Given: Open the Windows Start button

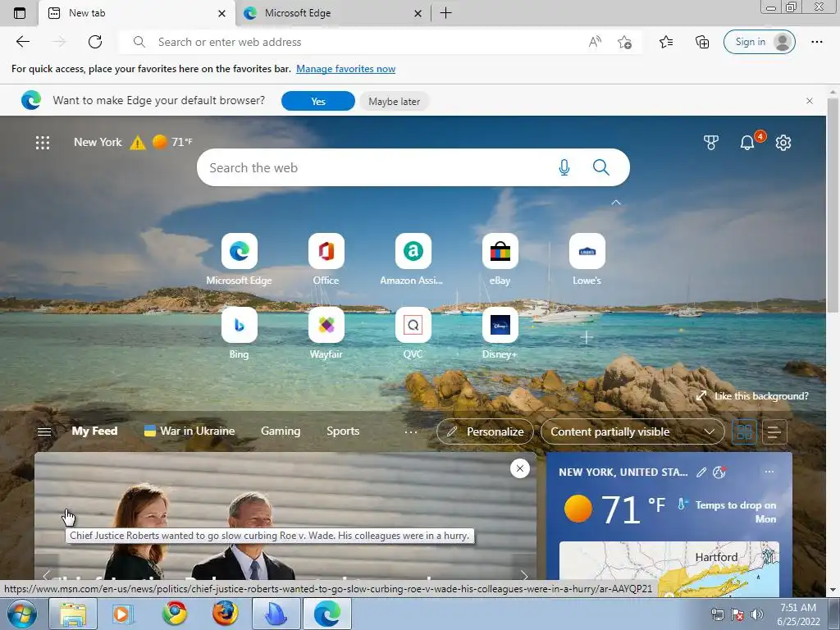Looking at the screenshot, I should [22, 614].
